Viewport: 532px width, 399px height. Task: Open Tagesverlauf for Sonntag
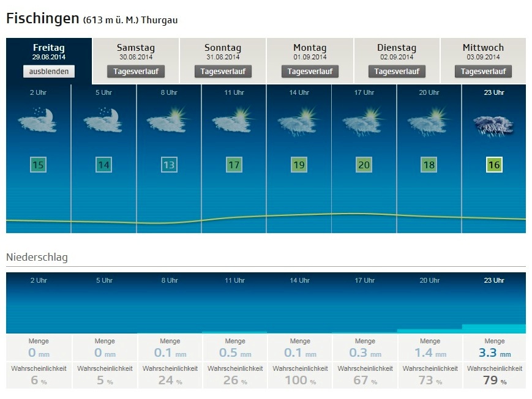223,71
